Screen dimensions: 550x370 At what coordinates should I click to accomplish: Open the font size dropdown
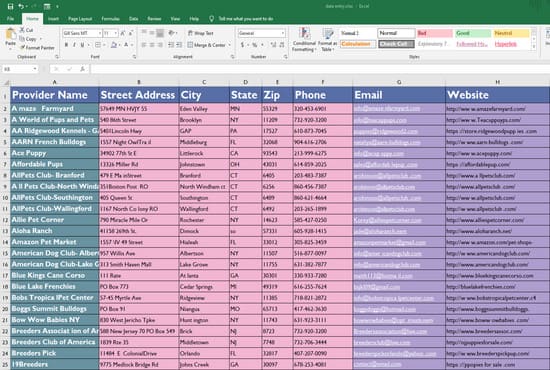115,33
